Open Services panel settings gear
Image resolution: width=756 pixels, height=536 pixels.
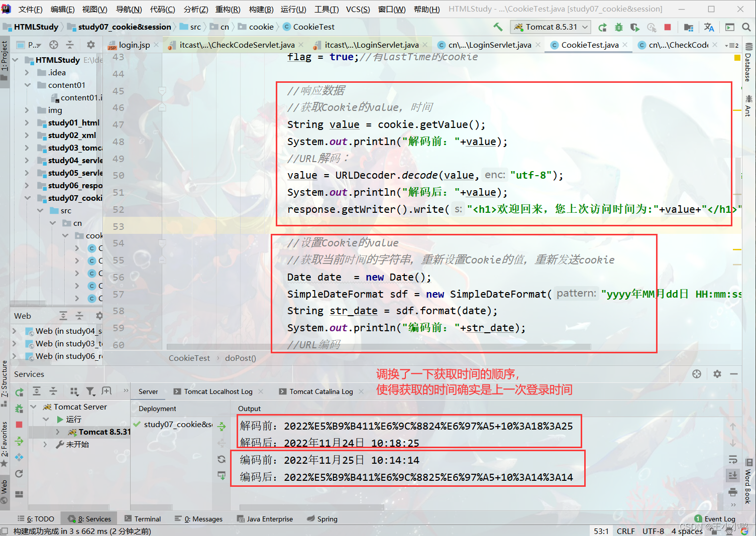(x=717, y=374)
